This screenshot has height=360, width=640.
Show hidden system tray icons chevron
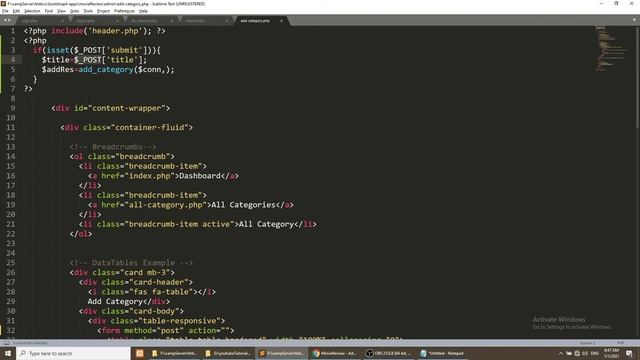[x=561, y=353]
